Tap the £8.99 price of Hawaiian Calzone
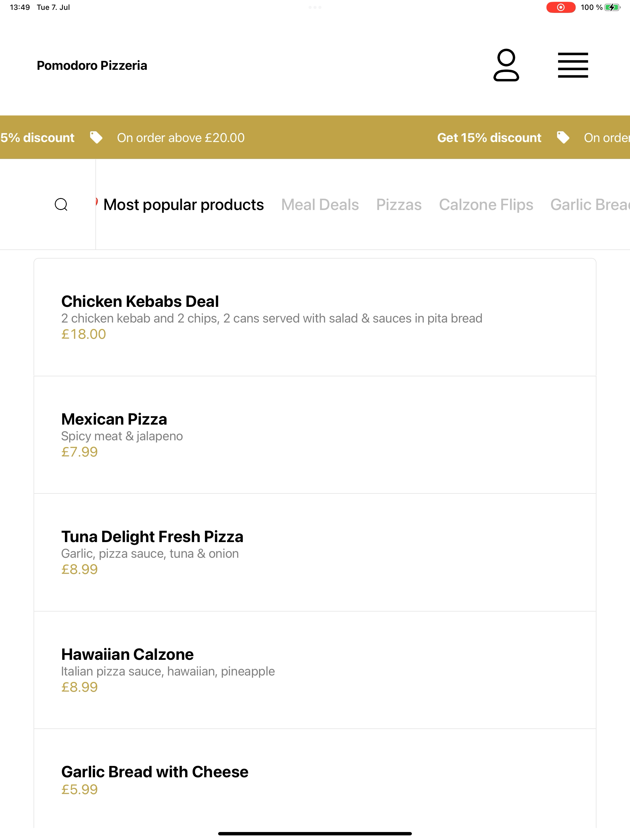 click(79, 687)
